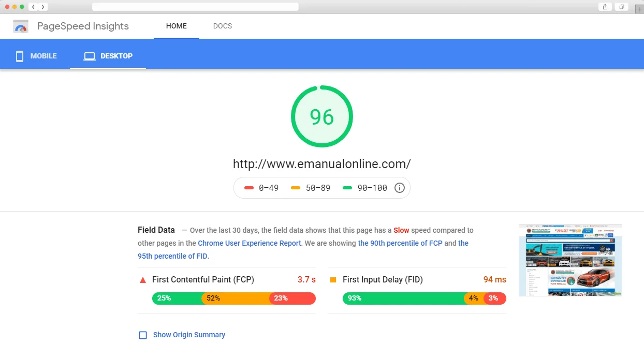Click the FCP orange 52% bar segment
The image size is (644, 359).
236,298
